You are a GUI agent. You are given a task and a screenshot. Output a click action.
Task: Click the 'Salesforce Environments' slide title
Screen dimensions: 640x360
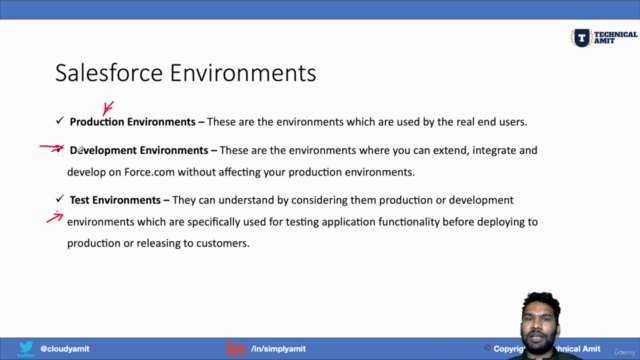[186, 73]
